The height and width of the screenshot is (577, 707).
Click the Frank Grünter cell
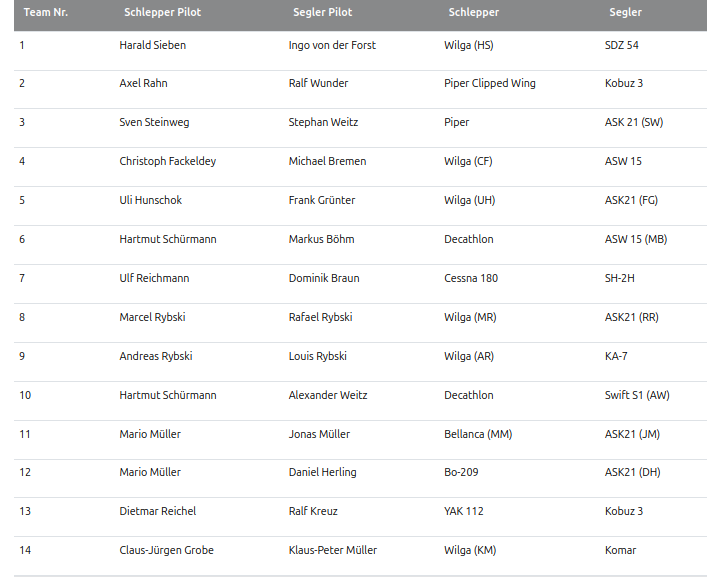click(322, 201)
